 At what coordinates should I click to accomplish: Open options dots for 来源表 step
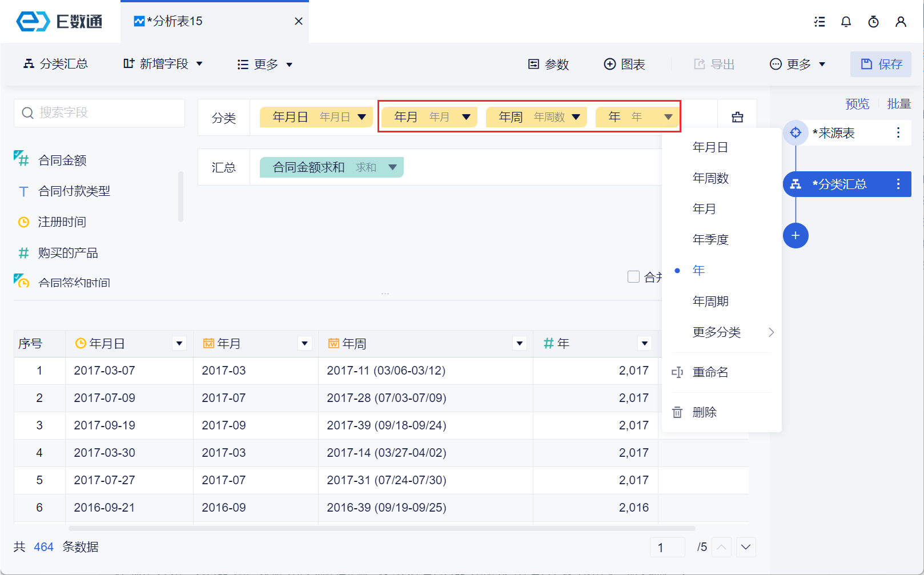tap(898, 132)
